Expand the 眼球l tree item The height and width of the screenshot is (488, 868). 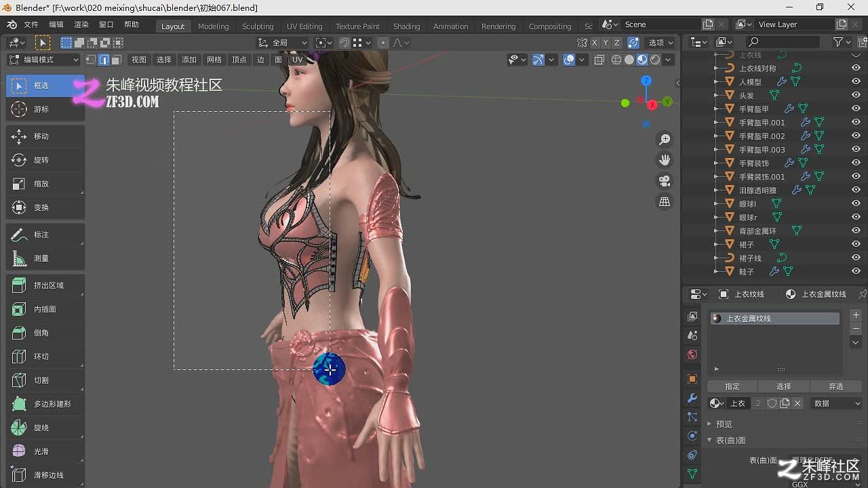tap(717, 203)
